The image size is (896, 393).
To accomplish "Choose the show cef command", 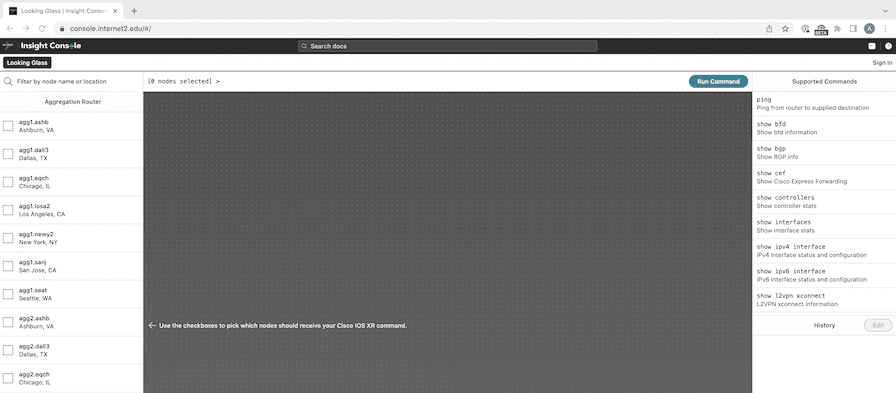I will tap(824, 177).
